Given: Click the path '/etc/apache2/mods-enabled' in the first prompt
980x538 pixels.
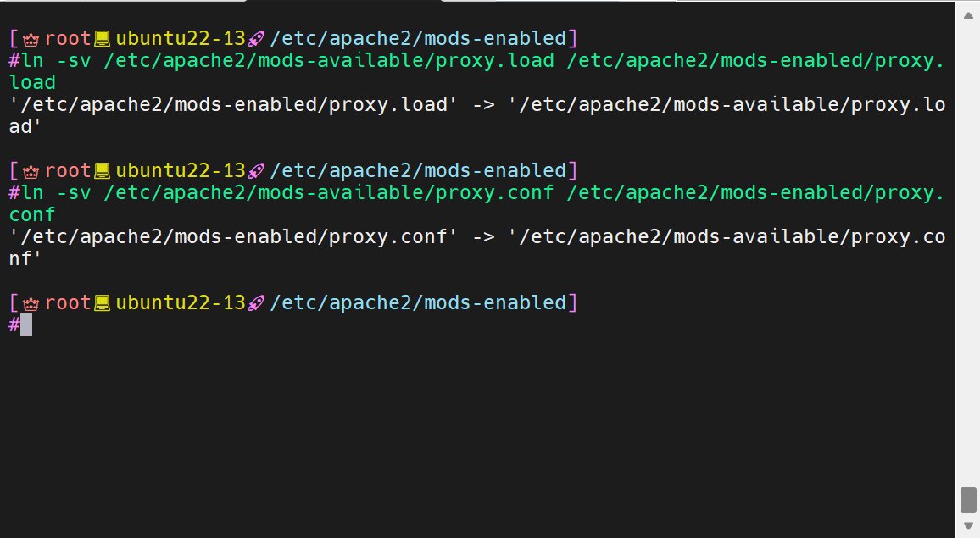Looking at the screenshot, I should [x=418, y=39].
